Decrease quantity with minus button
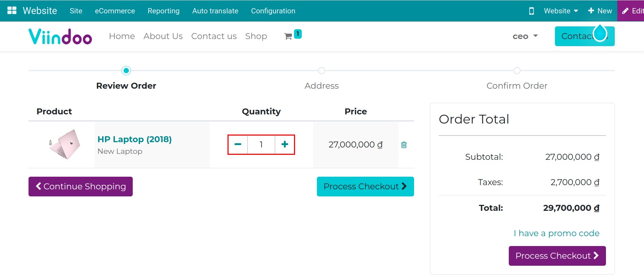Screen dimensions: 644x277 [238, 144]
